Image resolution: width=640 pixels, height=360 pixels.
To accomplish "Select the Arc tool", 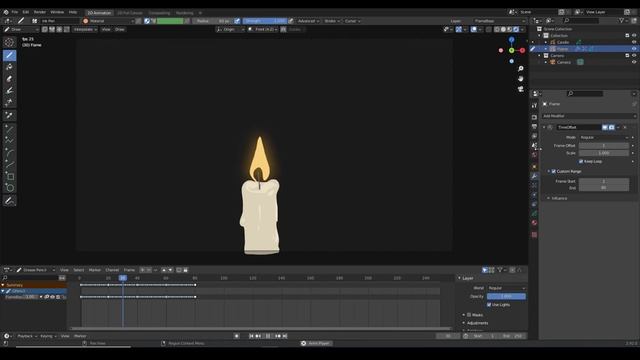I will (x=9, y=153).
